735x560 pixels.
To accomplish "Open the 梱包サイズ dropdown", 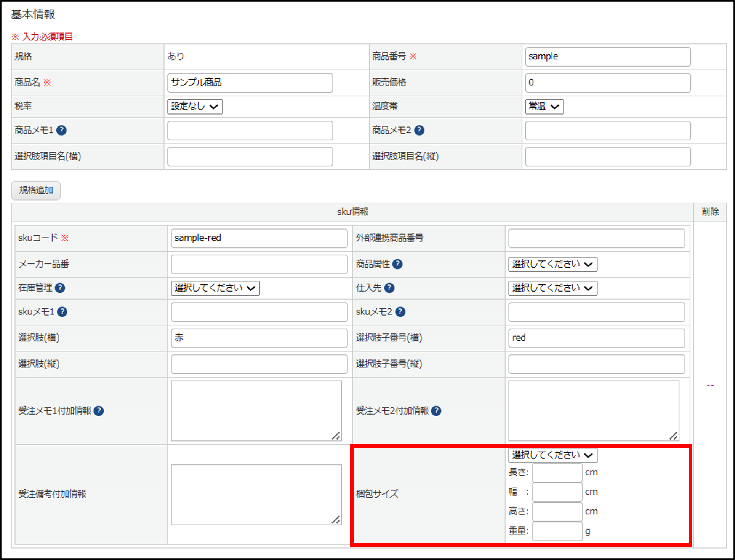I will coord(552,455).
